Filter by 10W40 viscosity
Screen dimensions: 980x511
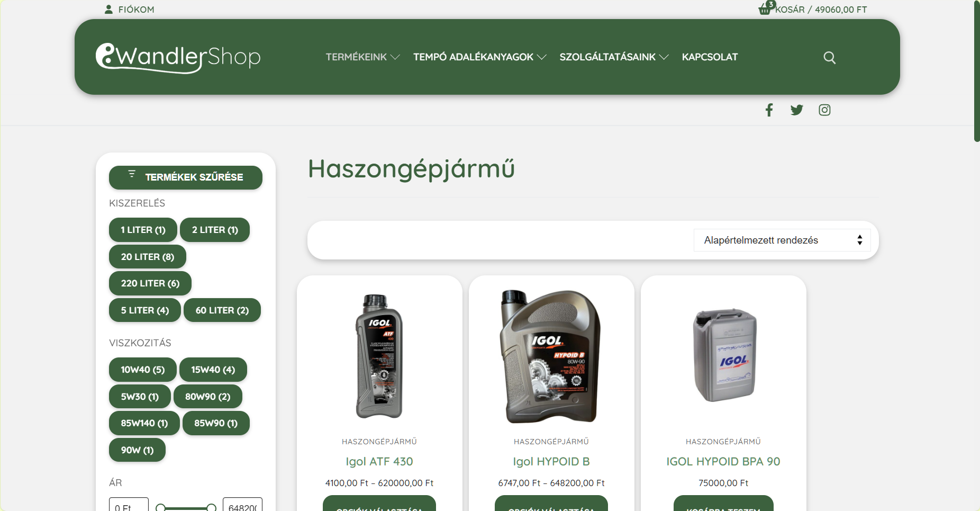point(143,370)
